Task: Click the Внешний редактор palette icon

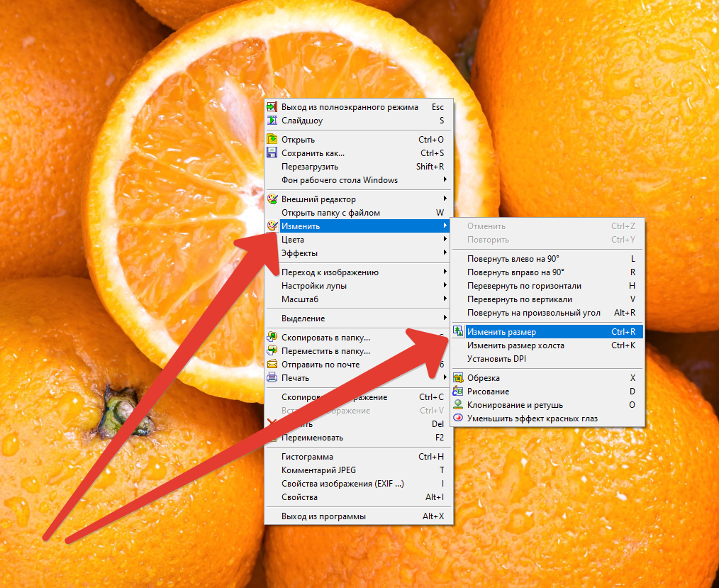Action: click(272, 199)
